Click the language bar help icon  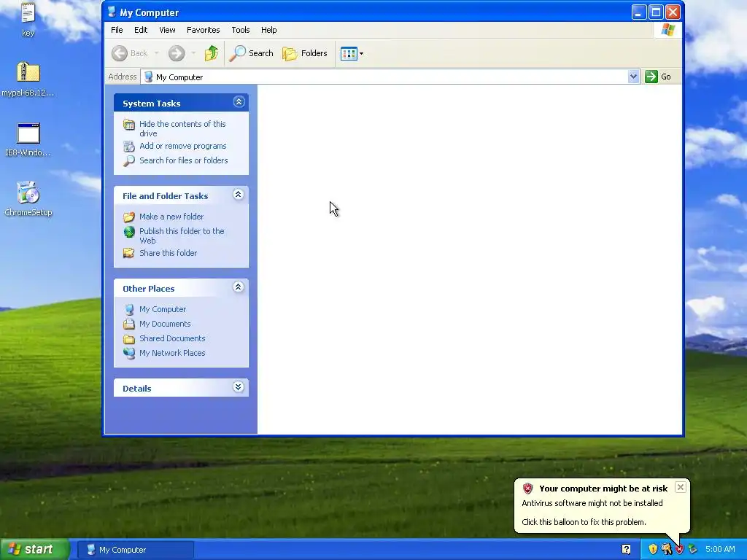click(x=627, y=550)
